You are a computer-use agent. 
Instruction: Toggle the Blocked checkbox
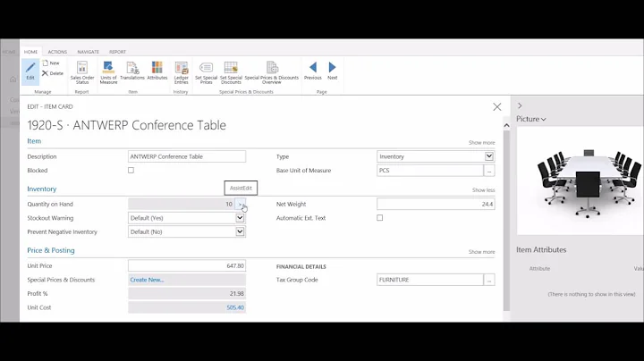[x=131, y=171]
